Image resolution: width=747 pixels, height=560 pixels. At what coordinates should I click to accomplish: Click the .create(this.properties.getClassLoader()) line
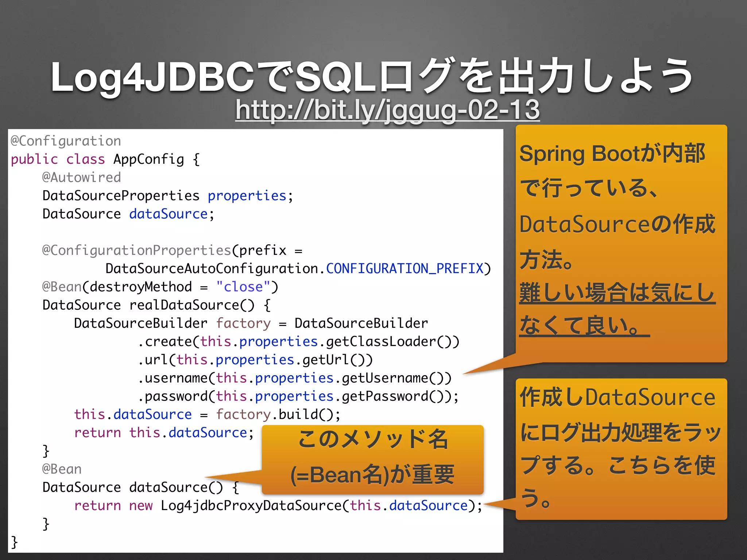[299, 342]
